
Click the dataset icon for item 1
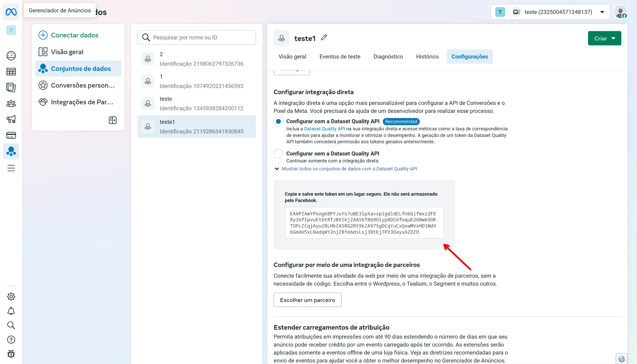tap(148, 81)
